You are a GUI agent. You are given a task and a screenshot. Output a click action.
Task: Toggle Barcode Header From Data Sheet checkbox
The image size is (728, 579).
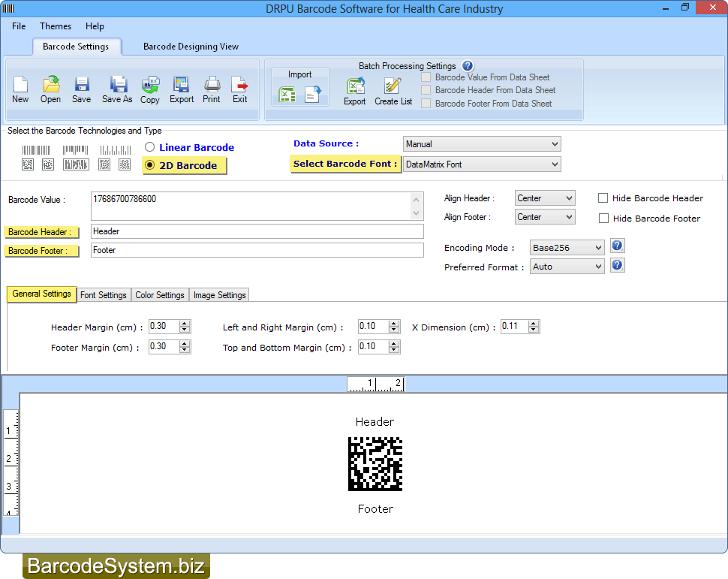426,90
